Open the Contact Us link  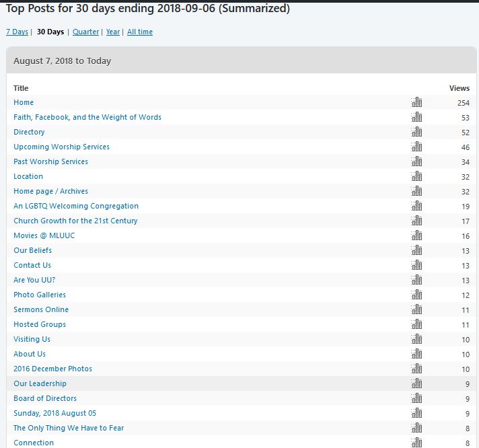coord(32,265)
